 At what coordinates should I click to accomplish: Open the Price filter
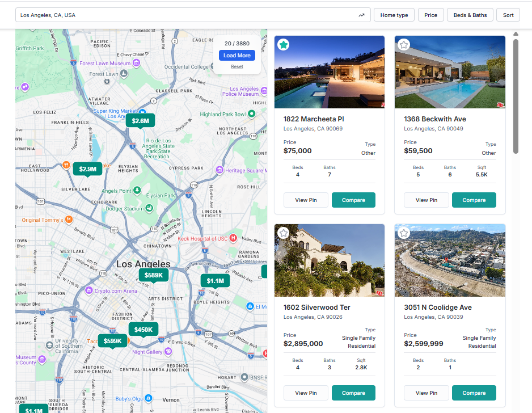pyautogui.click(x=430, y=15)
